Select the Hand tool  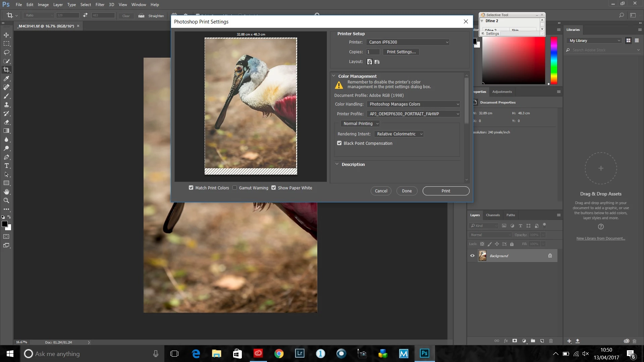pos(6,192)
